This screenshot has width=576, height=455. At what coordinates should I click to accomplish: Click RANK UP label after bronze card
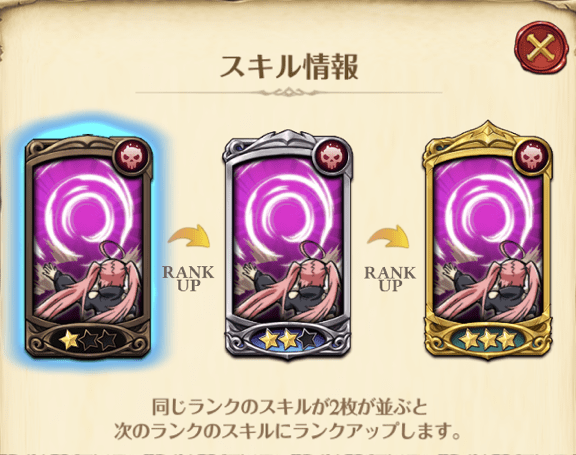(188, 278)
